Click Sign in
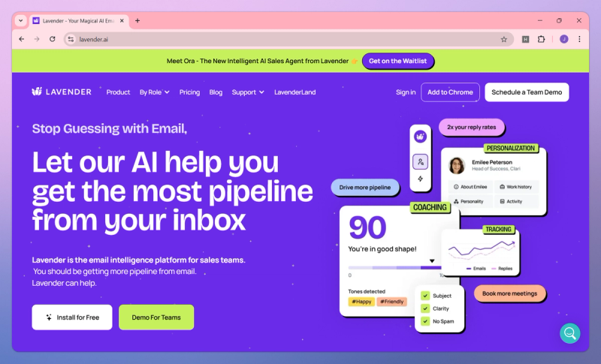This screenshot has width=601, height=364. (x=406, y=92)
